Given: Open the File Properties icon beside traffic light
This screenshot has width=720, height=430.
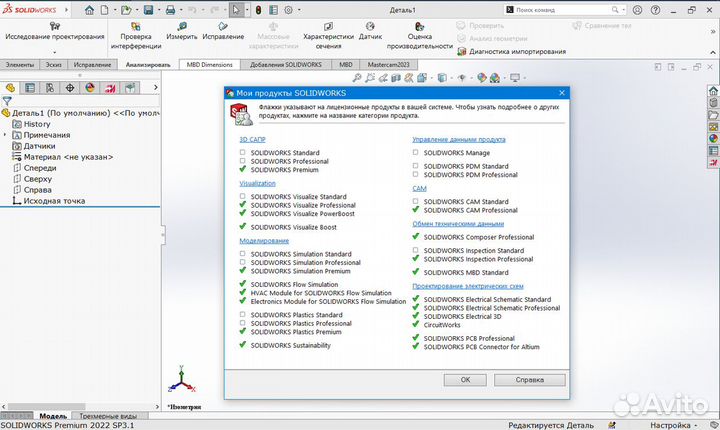Looking at the screenshot, I should 273,10.
